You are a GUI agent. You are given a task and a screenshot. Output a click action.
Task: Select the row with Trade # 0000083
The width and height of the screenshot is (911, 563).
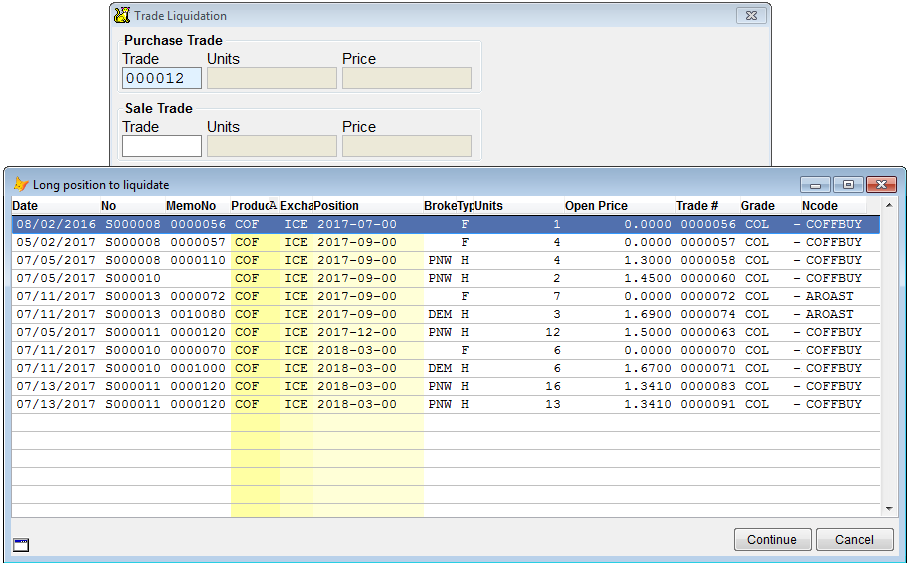(x=446, y=386)
